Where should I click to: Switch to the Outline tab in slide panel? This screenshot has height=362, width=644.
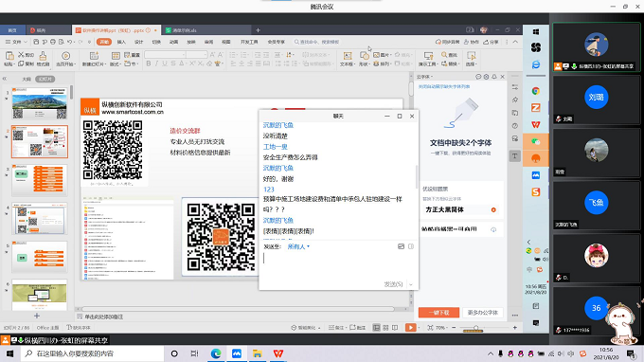[x=27, y=79]
